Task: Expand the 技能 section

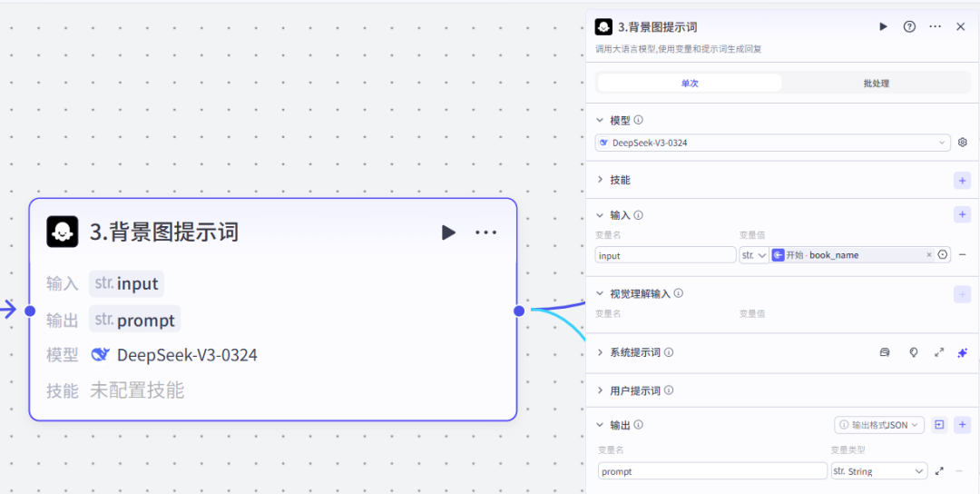Action: tap(600, 180)
